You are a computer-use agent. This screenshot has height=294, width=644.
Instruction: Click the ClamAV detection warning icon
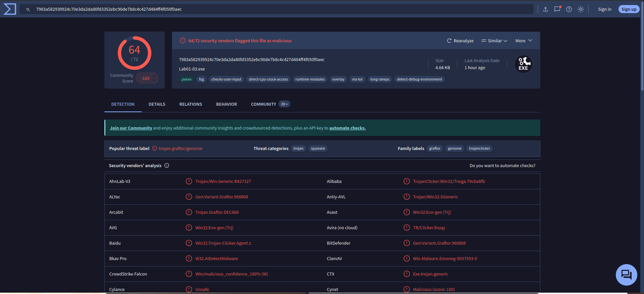(x=406, y=258)
